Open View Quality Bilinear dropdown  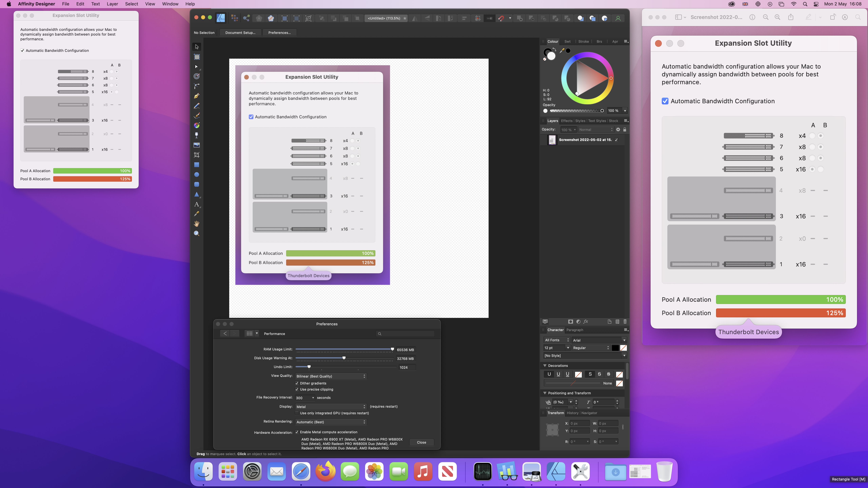[x=331, y=376]
